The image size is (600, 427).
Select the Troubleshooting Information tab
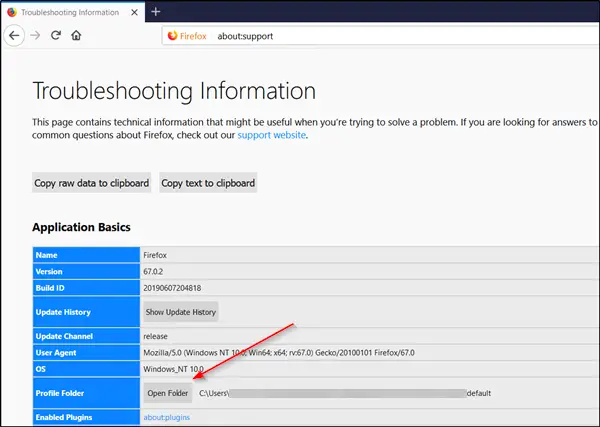pyautogui.click(x=73, y=12)
